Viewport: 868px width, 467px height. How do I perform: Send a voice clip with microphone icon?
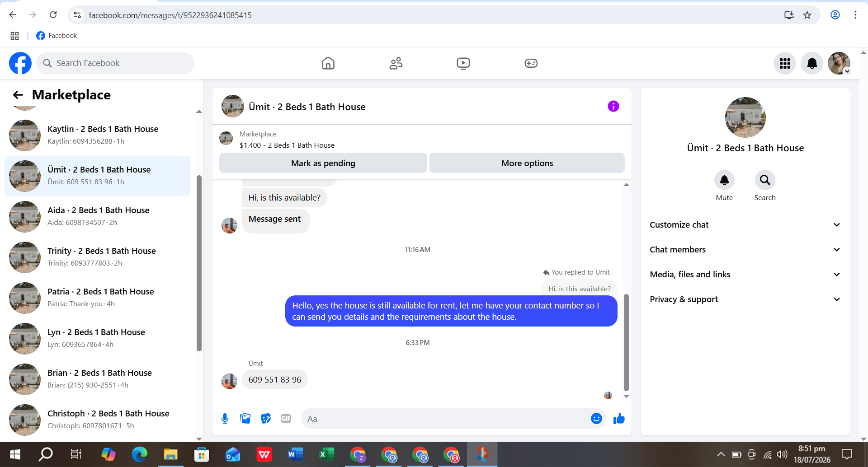225,419
